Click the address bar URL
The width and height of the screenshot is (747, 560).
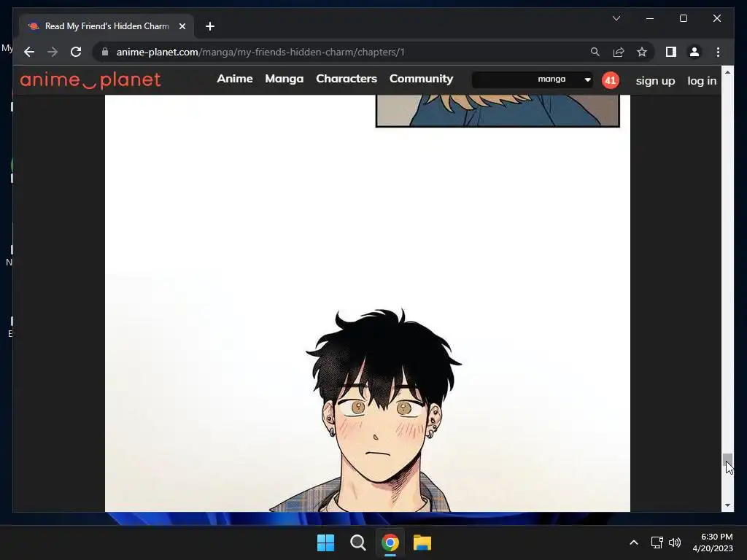click(260, 52)
